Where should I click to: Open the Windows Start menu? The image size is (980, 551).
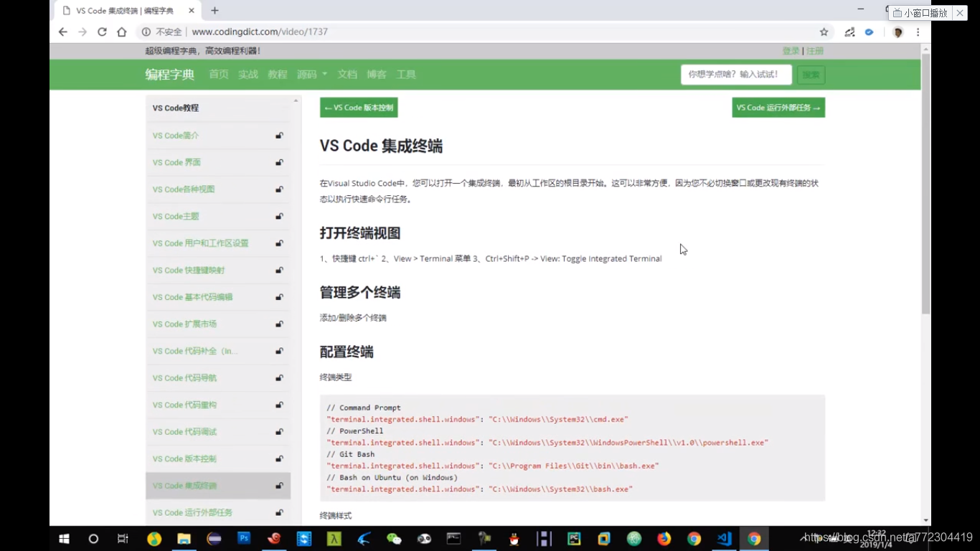(x=63, y=539)
